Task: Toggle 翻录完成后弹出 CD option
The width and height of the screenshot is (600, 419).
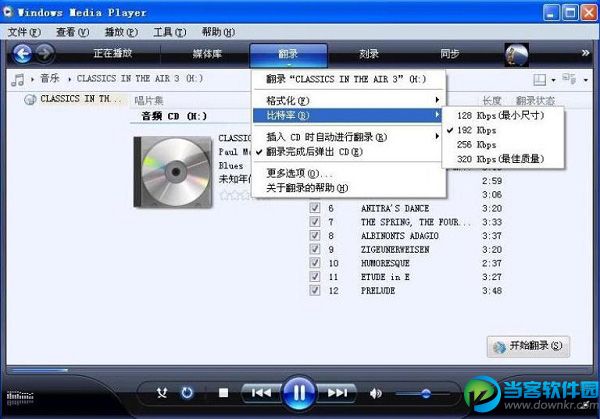Action: [x=348, y=152]
